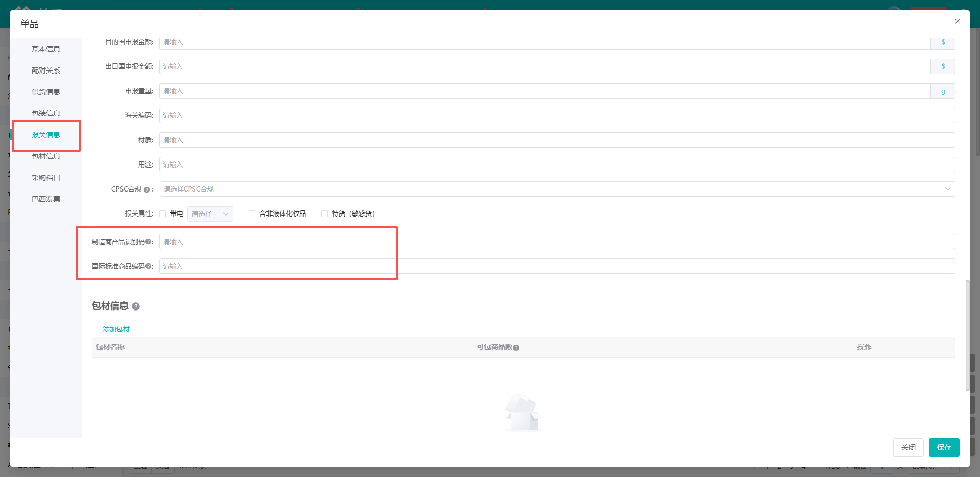
Task: Go to 配对关系 section
Action: click(46, 70)
